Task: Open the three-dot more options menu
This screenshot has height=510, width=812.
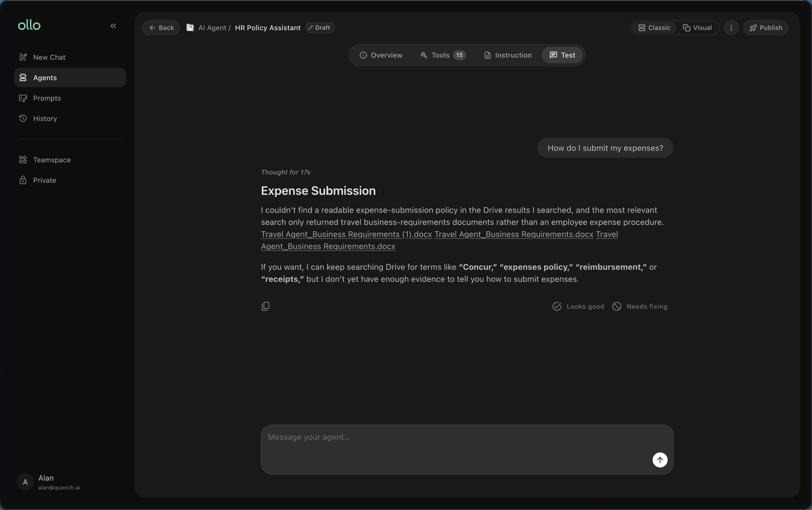Action: (731, 28)
